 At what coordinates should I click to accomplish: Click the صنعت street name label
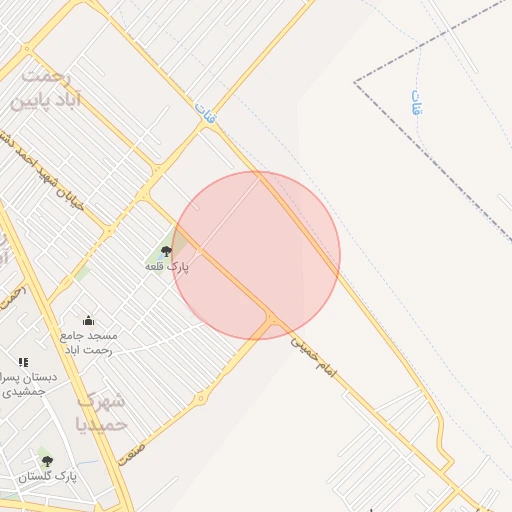[x=132, y=454]
